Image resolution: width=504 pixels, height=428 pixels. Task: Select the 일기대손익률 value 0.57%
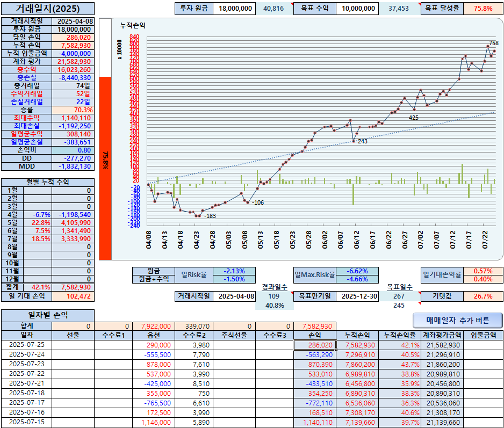483,271
